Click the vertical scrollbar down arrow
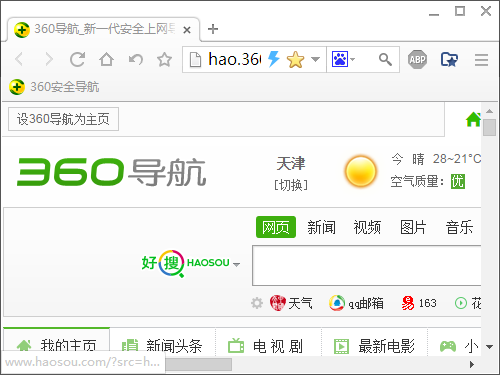 point(489,347)
